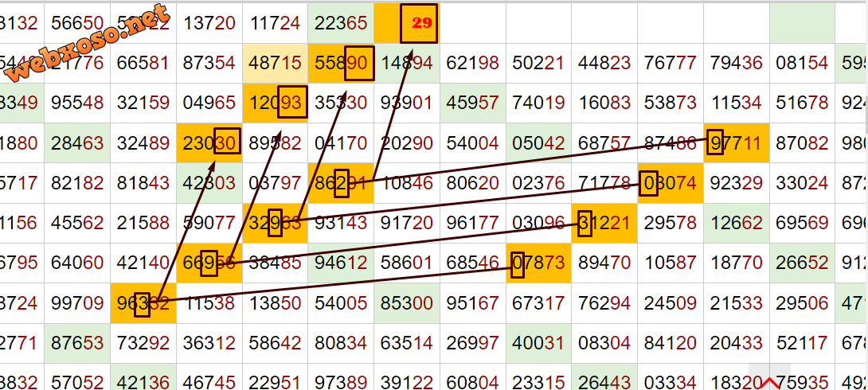This screenshot has width=868, height=390.
Task: Select the cell 45562
Action: click(x=77, y=224)
